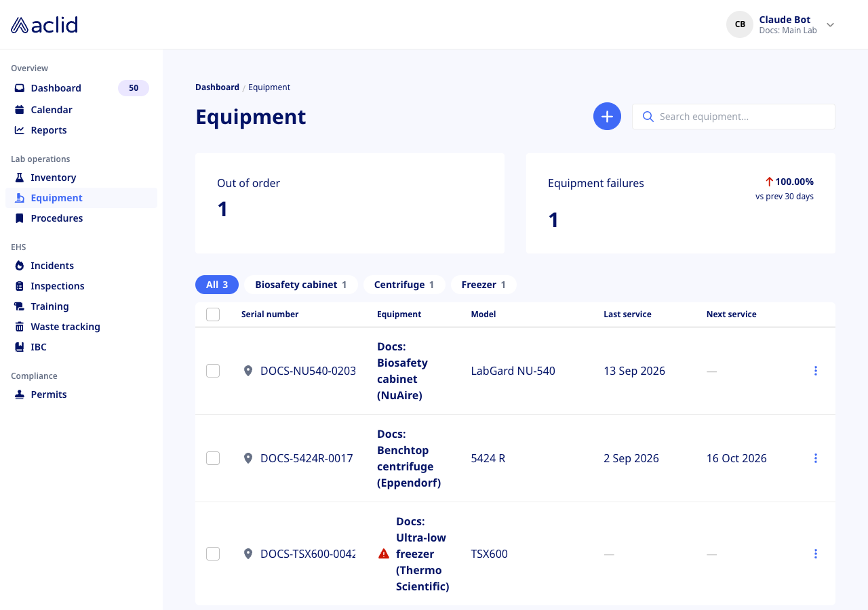Expand the Claude Bot account menu chevron
The height and width of the screenshot is (610, 868).
(x=830, y=25)
